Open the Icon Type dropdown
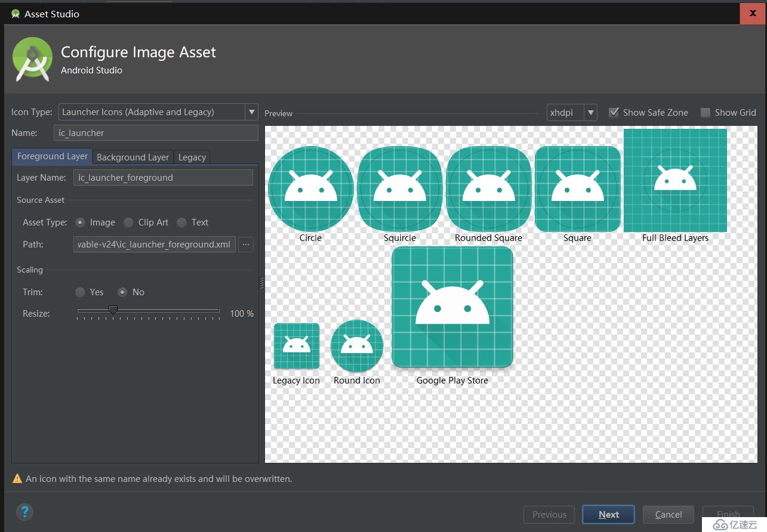 click(x=158, y=112)
